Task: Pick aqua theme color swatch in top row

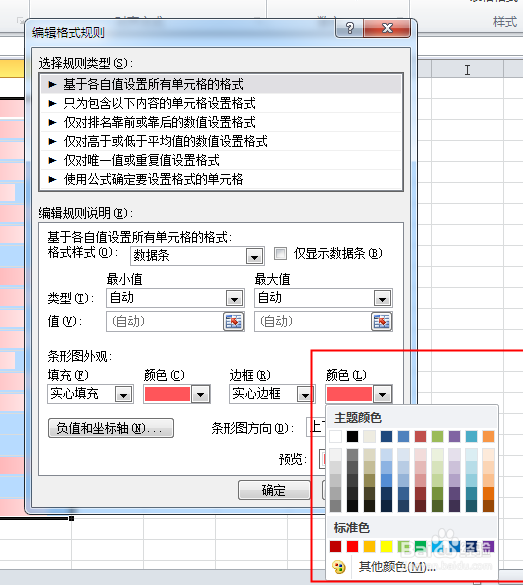Action: coord(472,436)
